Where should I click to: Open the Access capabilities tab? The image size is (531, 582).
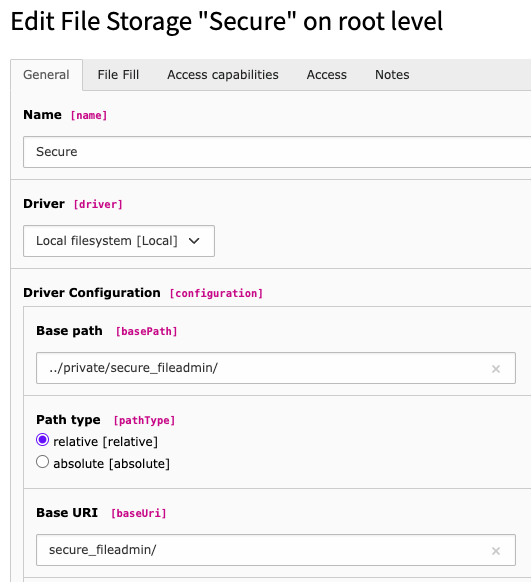coord(223,75)
